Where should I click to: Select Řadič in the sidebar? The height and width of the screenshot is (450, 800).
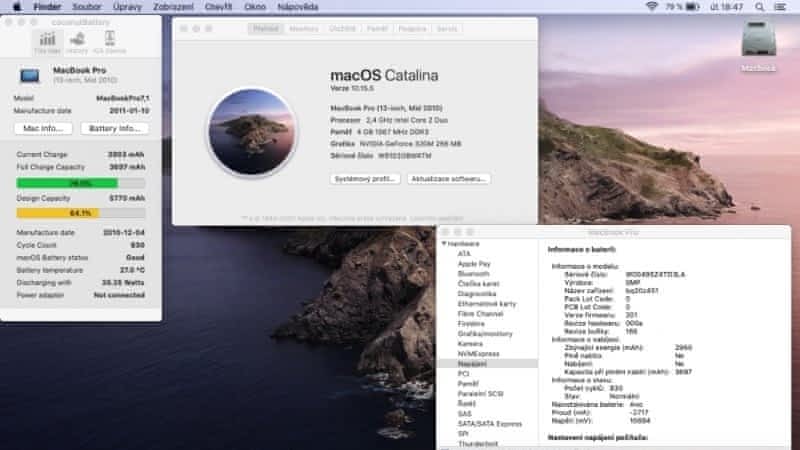pyautogui.click(x=466, y=404)
